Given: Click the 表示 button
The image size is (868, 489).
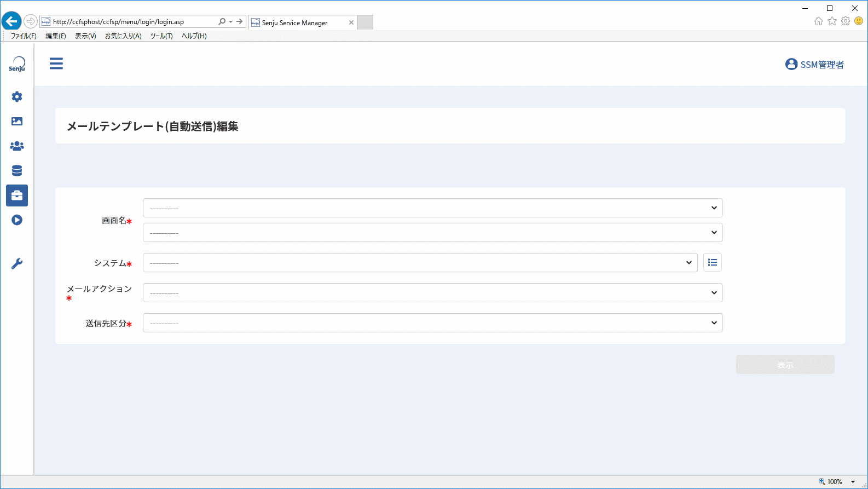Looking at the screenshot, I should 785,365.
